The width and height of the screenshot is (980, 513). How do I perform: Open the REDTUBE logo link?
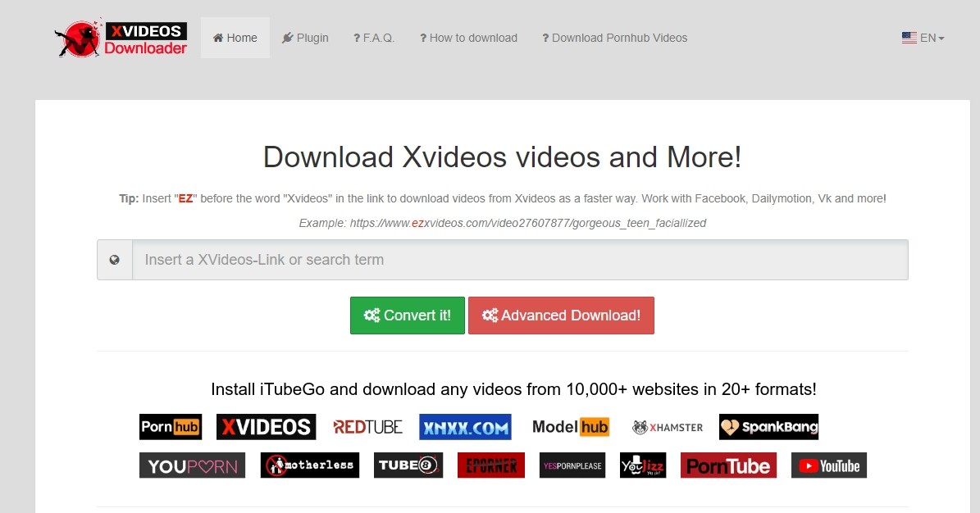click(367, 426)
